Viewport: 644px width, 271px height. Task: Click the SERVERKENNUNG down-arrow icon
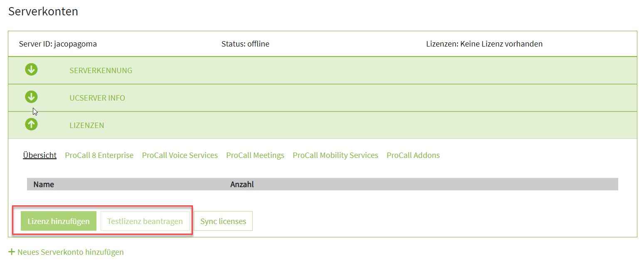[x=31, y=69]
